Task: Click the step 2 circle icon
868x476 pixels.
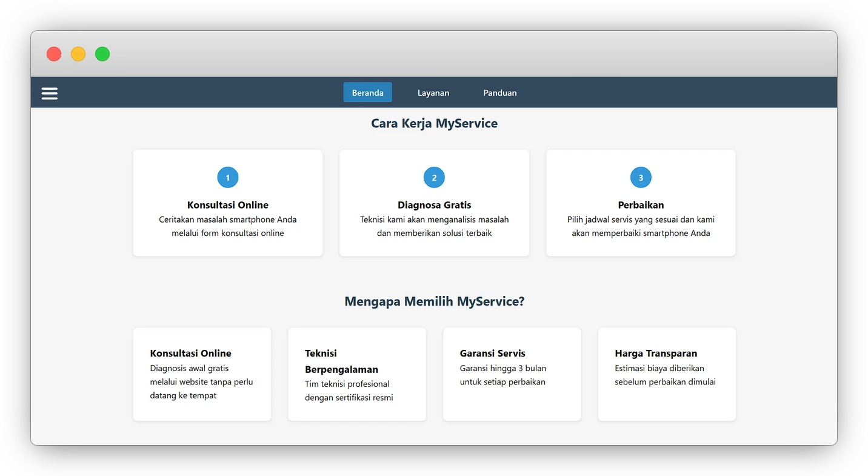Action: (x=434, y=177)
